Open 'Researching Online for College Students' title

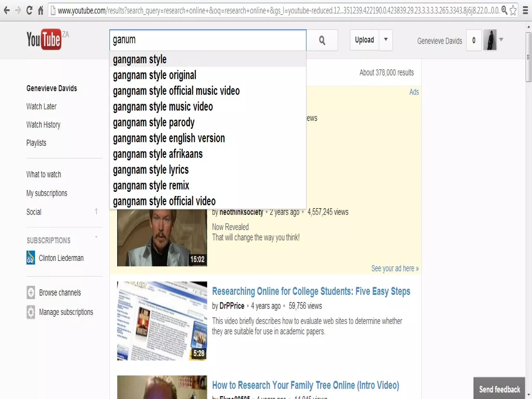[x=311, y=291]
